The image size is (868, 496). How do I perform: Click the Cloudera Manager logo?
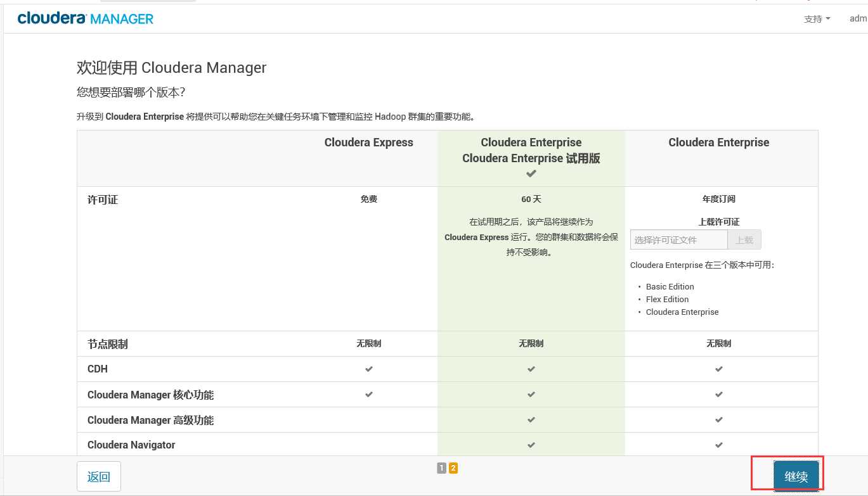86,19
